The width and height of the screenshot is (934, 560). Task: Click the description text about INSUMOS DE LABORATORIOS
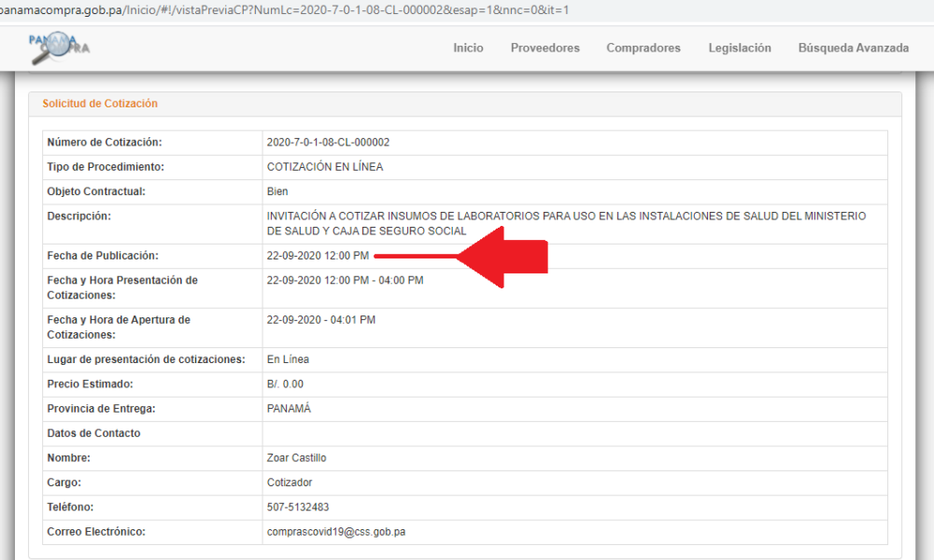pyautogui.click(x=567, y=224)
